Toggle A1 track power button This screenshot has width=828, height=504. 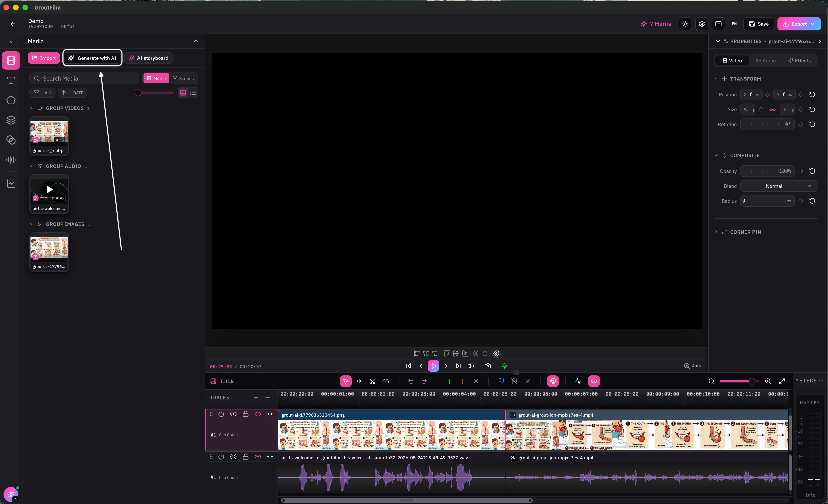click(x=221, y=457)
